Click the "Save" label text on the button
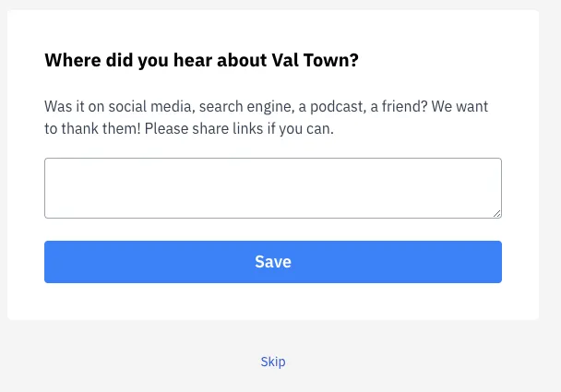Screen dimensions: 561x392 point(273,262)
